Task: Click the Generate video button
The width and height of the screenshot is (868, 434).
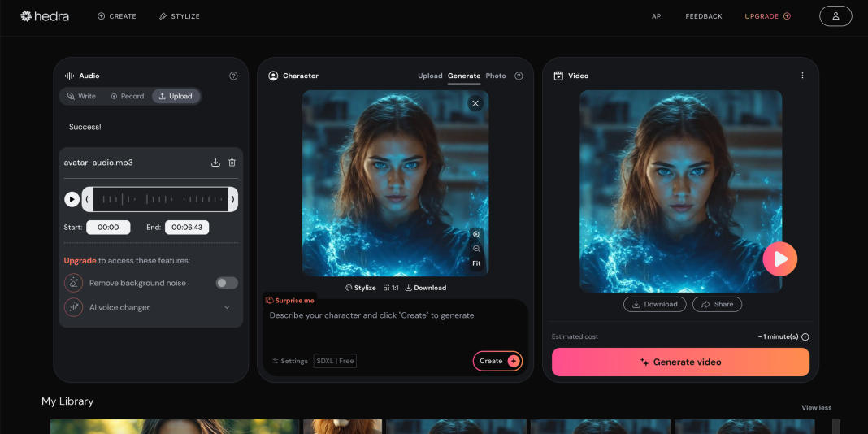Action: 680,362
